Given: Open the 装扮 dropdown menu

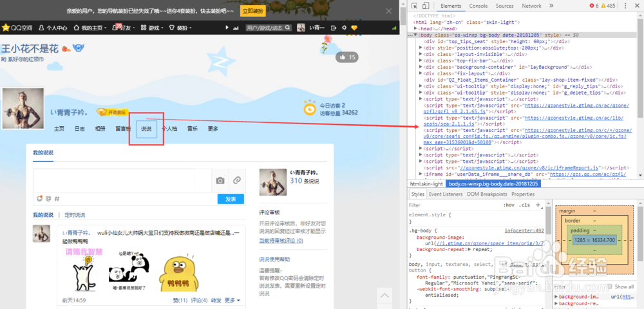Looking at the screenshot, I should pyautogui.click(x=181, y=28).
